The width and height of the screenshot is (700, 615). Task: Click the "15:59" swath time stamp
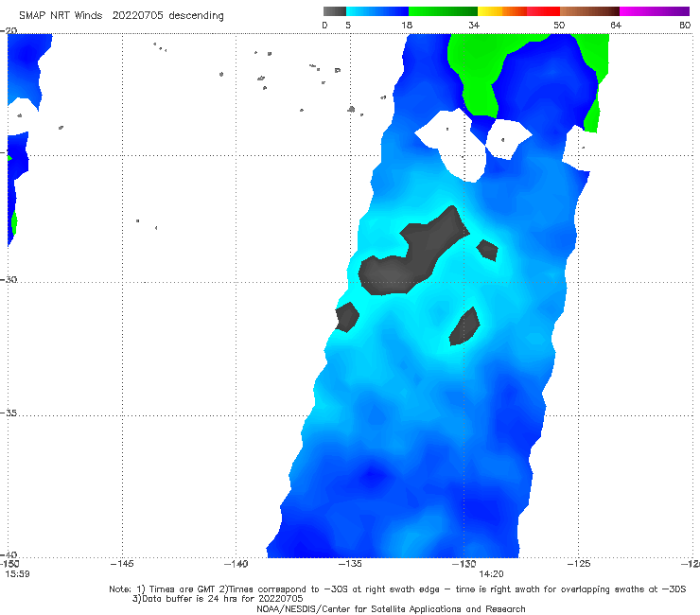point(17,574)
